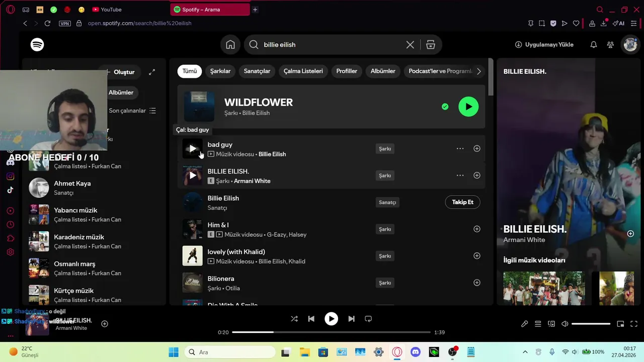This screenshot has height=362, width=644.
Task: Open connect to a device icon
Action: point(551,324)
